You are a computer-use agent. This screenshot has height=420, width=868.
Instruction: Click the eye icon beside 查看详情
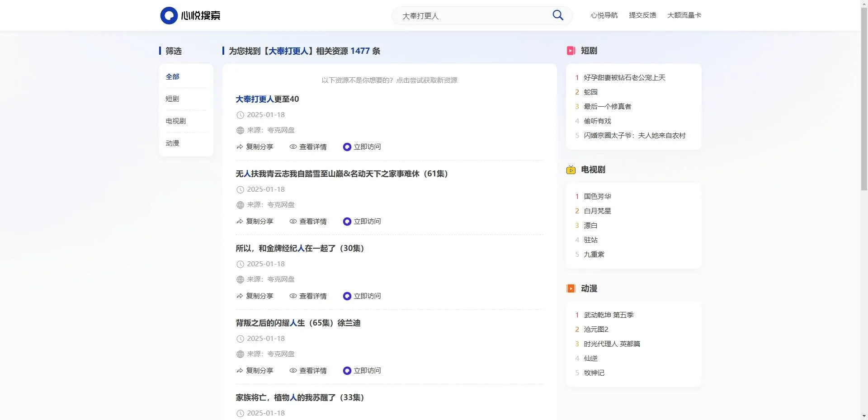point(292,147)
